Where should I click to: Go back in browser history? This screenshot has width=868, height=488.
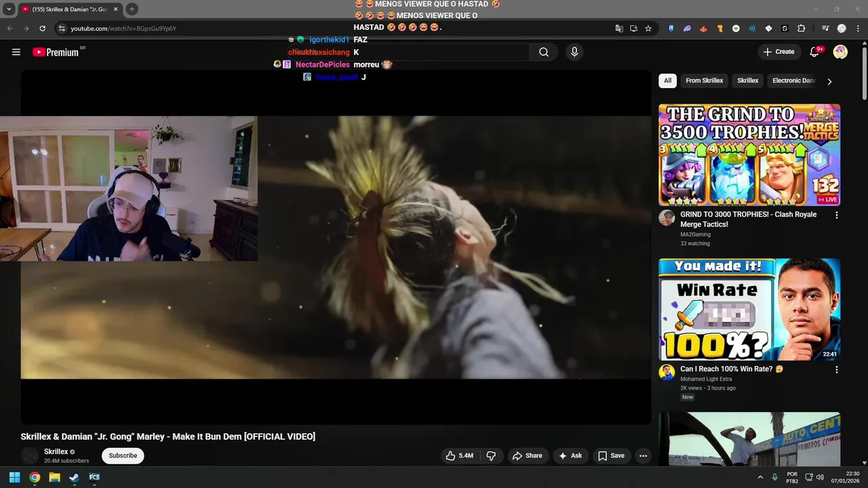coord(9,28)
